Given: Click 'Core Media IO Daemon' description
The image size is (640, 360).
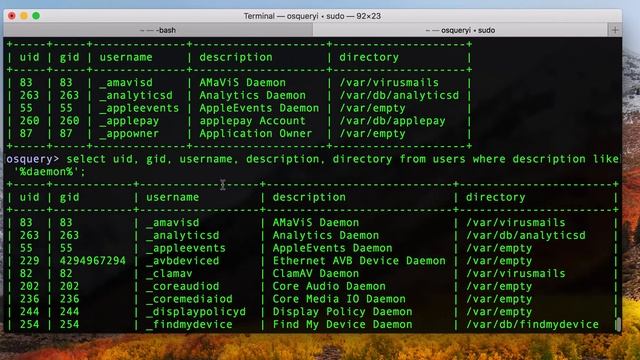Looking at the screenshot, I should pyautogui.click(x=339, y=299).
